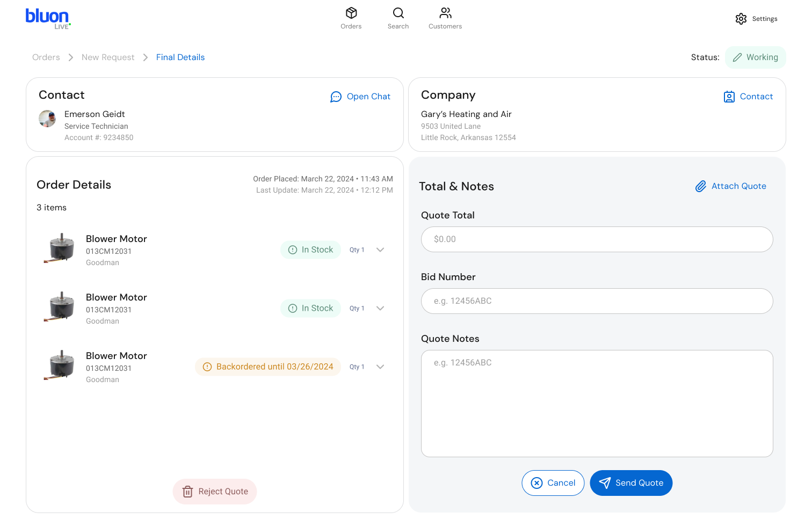This screenshot has height=527, width=812.
Task: Navigate to New Request breadcrumb
Action: pyautogui.click(x=108, y=57)
